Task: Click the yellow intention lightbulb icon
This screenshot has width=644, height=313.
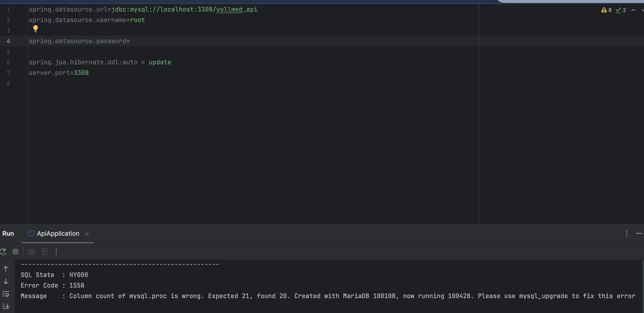Action: point(36,29)
